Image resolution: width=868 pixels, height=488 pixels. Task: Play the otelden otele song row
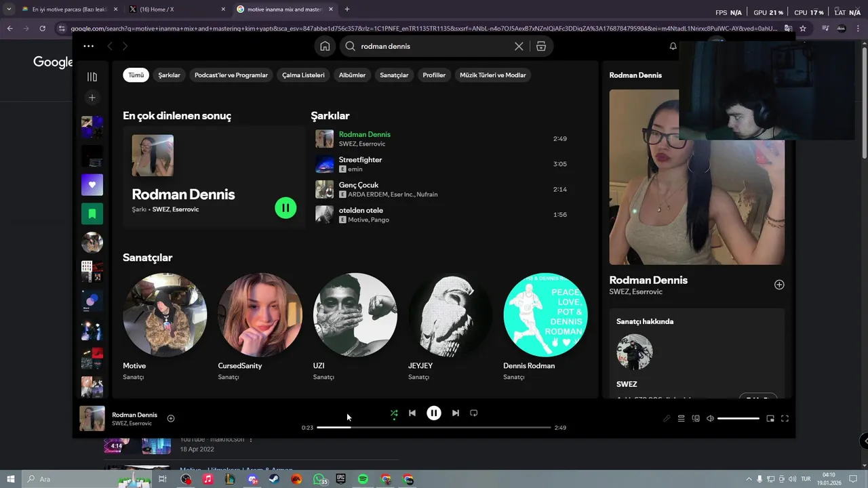click(441, 214)
